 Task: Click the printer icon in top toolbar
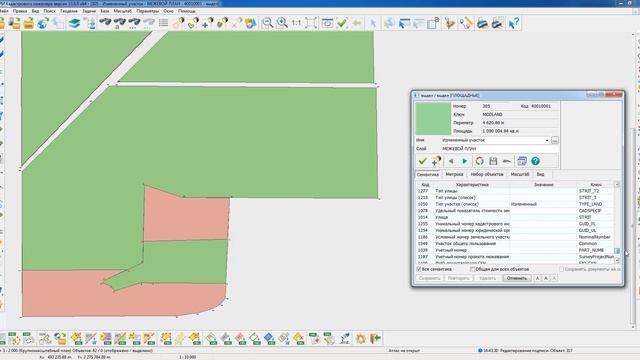click(x=482, y=23)
